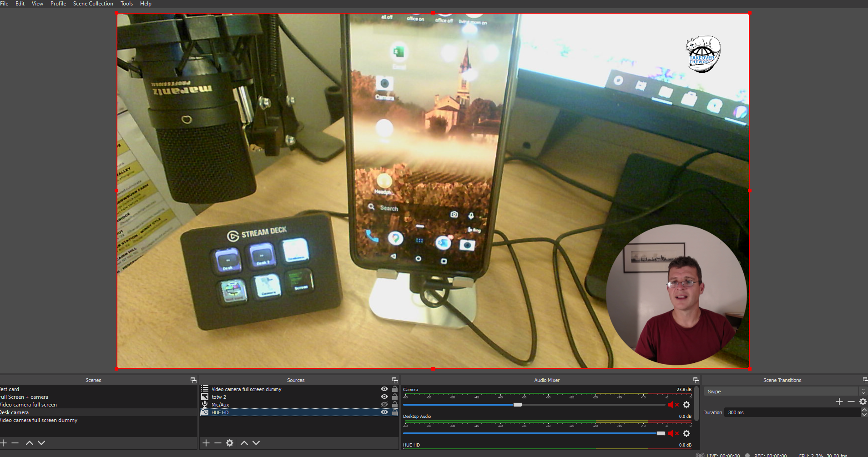Screen dimensions: 868x457
Task: Lock the Mic/Aux source
Action: click(x=394, y=404)
